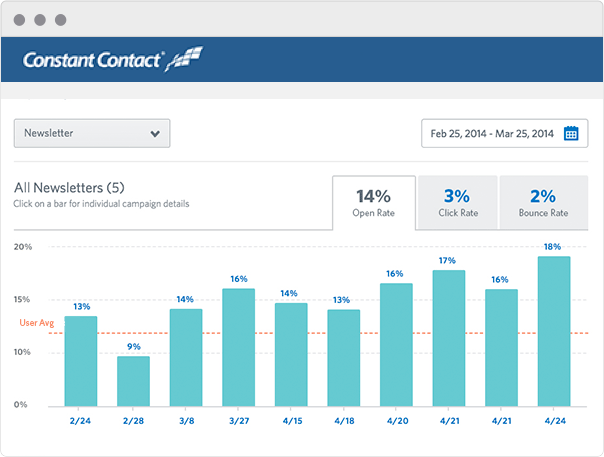Click the 4/20 date label
Viewport: 604px width, 457px height.
click(398, 421)
